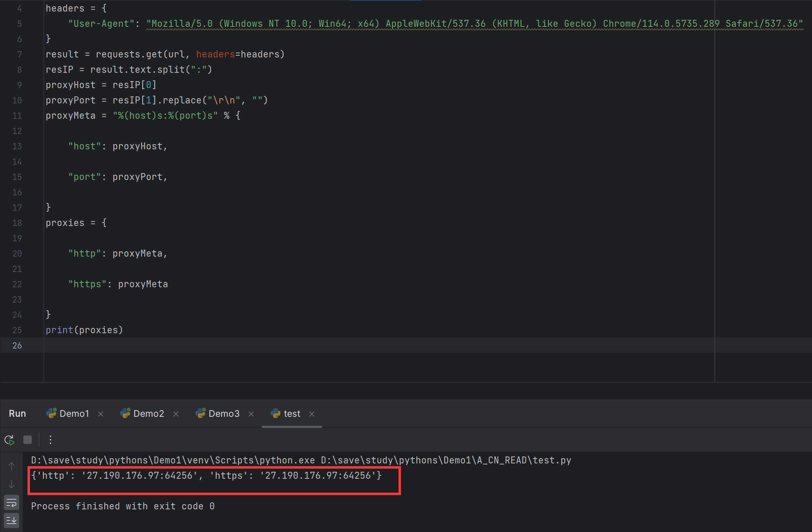Close the Demo3 run tab
The image size is (812, 532).
251,414
